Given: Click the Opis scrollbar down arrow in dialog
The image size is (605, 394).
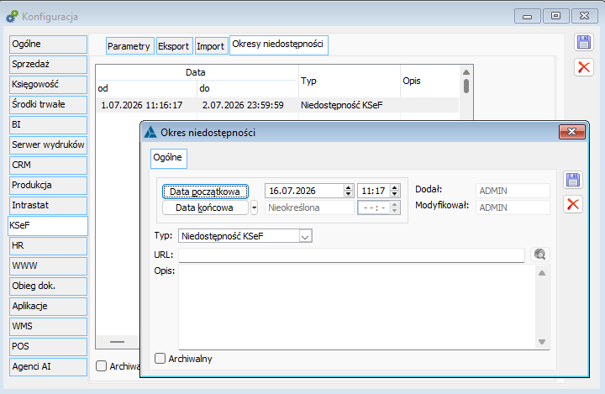Looking at the screenshot, I should (542, 342).
